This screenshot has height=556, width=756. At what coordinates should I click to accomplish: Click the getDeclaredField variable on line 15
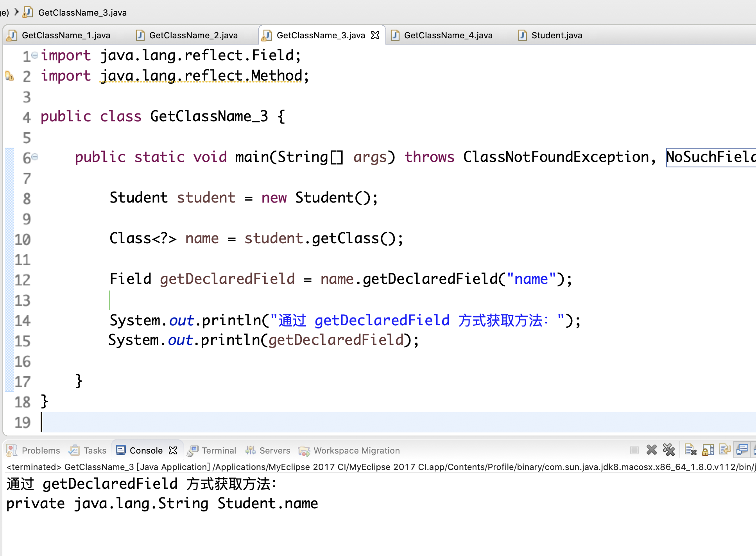336,340
